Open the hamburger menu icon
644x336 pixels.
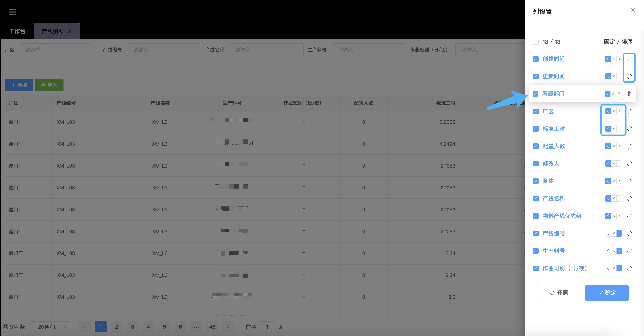point(12,12)
